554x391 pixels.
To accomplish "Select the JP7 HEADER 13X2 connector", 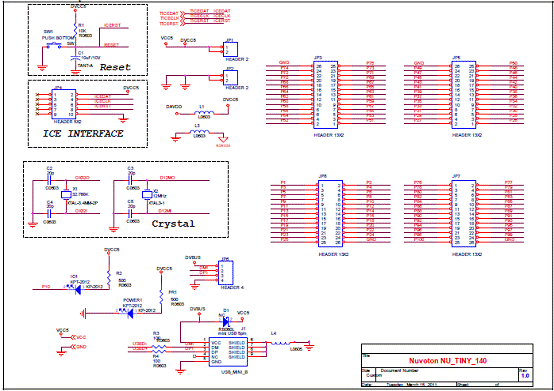I will [x=464, y=214].
